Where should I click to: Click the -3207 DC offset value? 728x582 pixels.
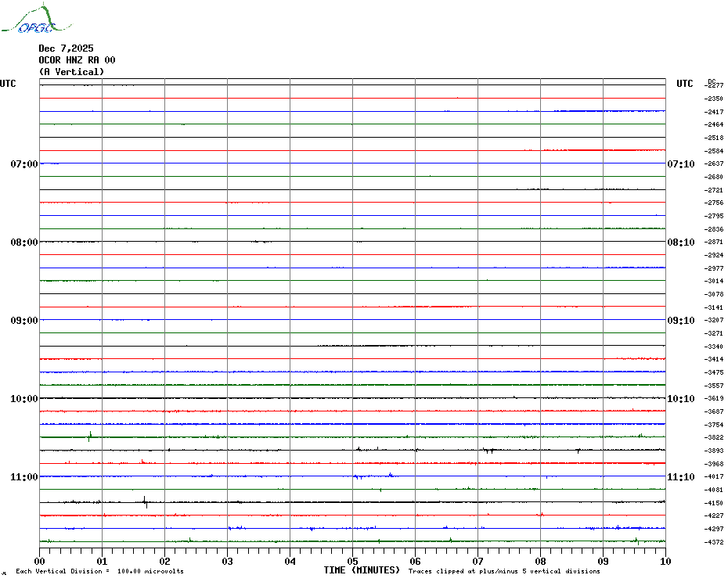tap(714, 321)
